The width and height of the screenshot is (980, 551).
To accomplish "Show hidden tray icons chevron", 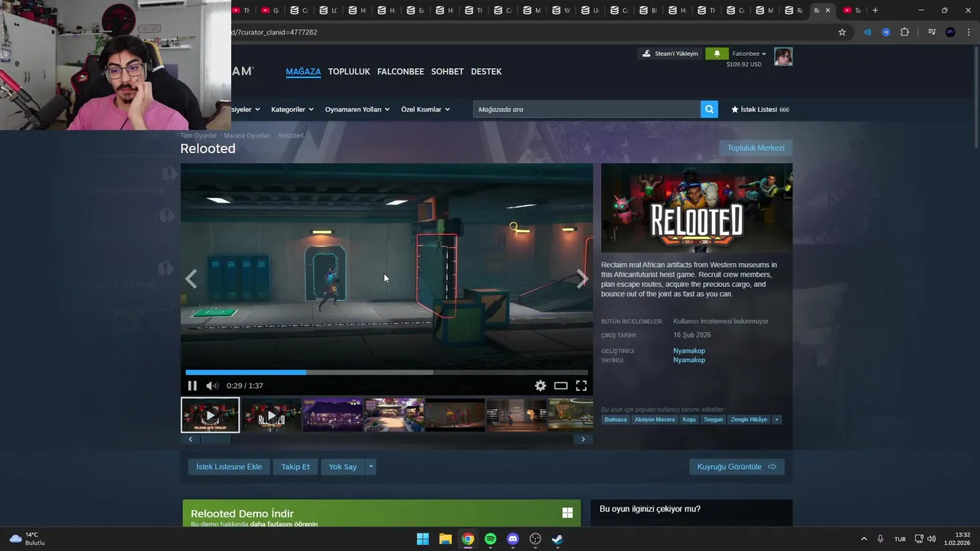I will pos(864,539).
